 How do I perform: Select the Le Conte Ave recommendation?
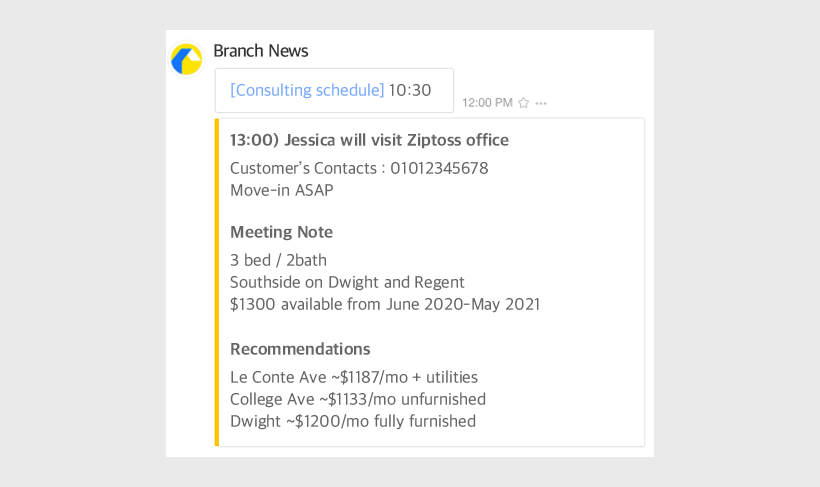click(x=353, y=377)
